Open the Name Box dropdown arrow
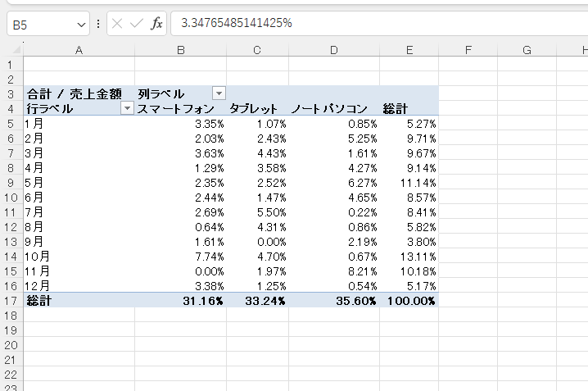 (81, 25)
